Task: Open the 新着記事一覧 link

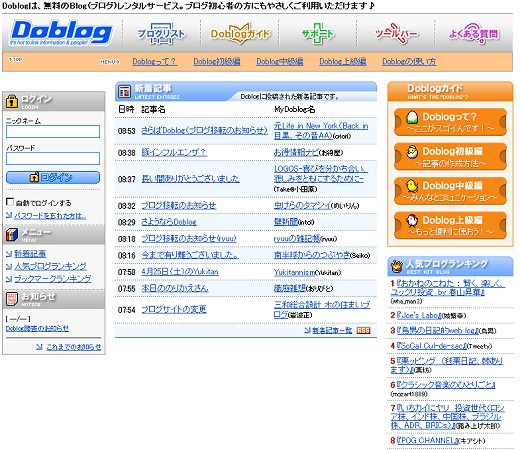Action: coord(332,330)
